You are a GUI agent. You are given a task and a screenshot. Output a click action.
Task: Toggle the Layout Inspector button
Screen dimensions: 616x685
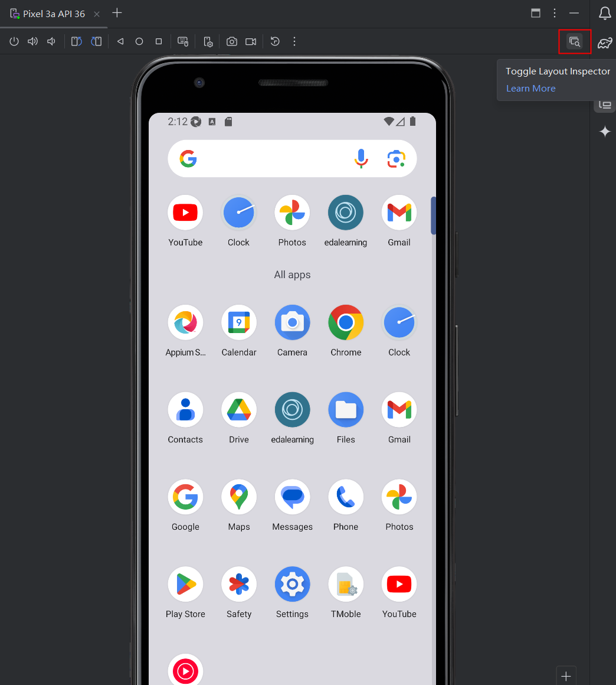(575, 41)
